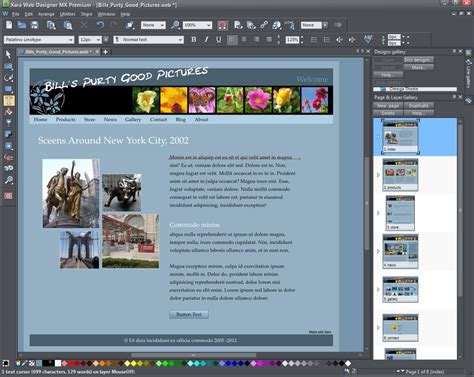Expand the 5 gallery page layers
The image size is (474, 377).
(x=378, y=289)
